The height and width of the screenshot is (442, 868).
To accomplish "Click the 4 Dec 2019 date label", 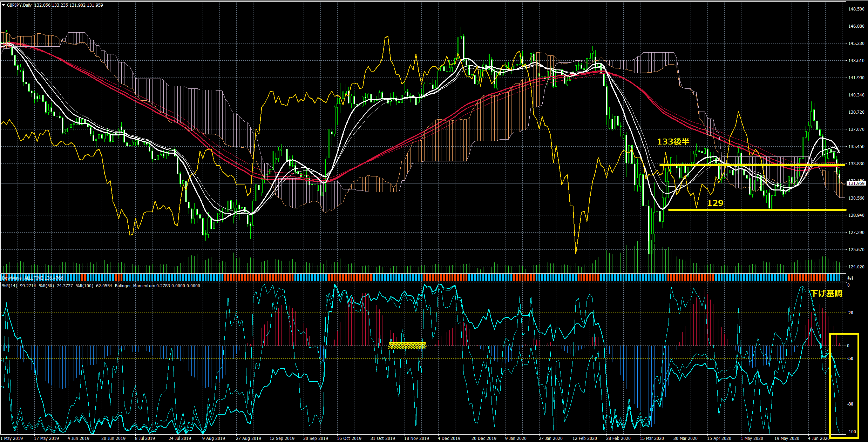I will point(449,438).
